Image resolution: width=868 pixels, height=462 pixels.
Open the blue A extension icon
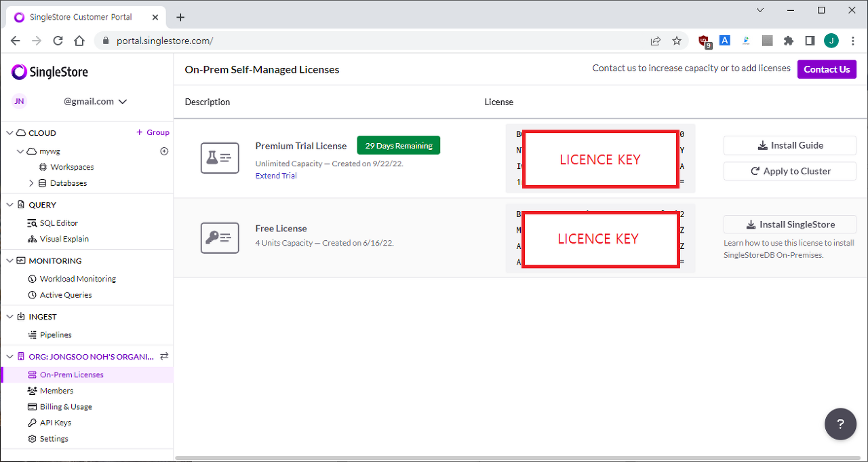(725, 41)
